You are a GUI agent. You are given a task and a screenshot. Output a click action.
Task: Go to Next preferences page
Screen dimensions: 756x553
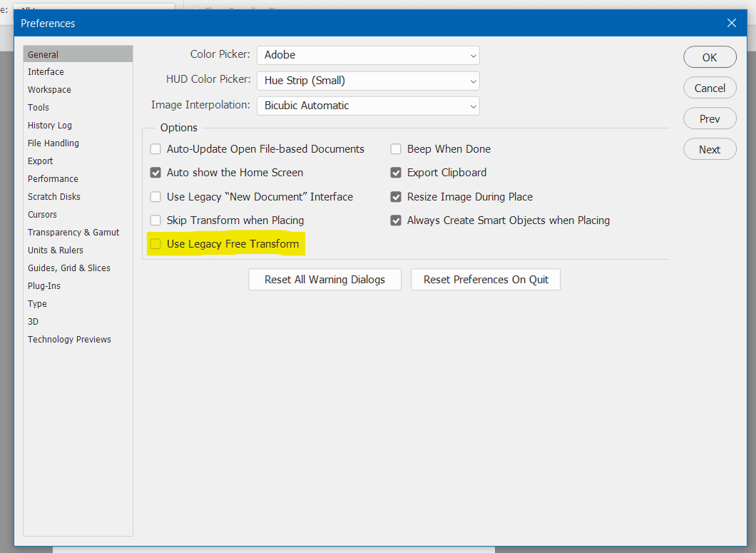710,149
